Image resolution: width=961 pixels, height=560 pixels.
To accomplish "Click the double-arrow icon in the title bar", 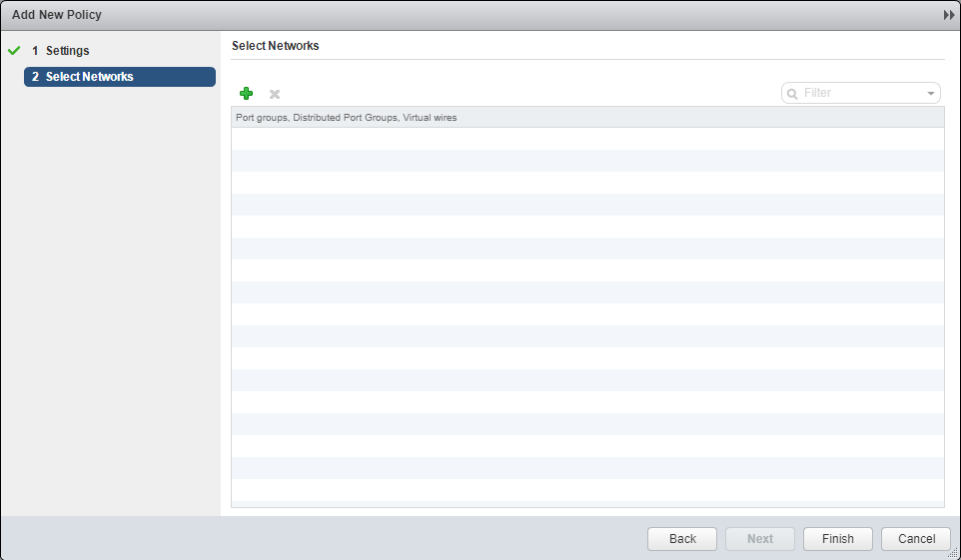I will pos(948,16).
